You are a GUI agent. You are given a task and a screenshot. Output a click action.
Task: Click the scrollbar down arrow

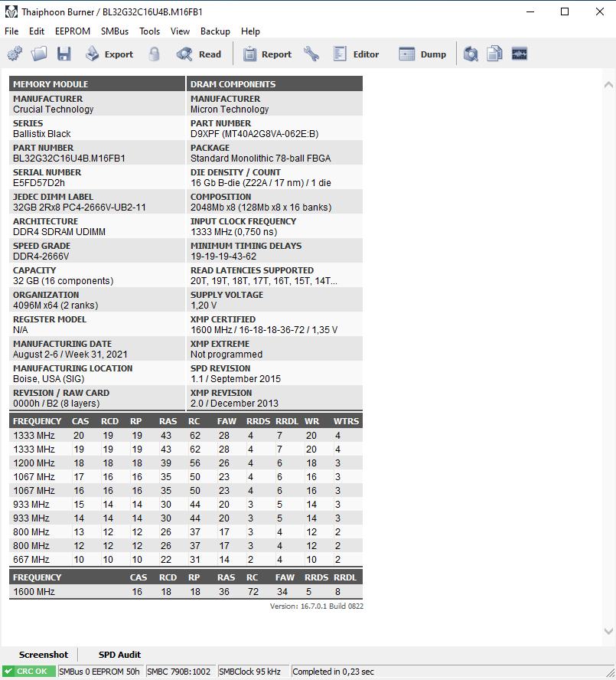click(x=608, y=632)
